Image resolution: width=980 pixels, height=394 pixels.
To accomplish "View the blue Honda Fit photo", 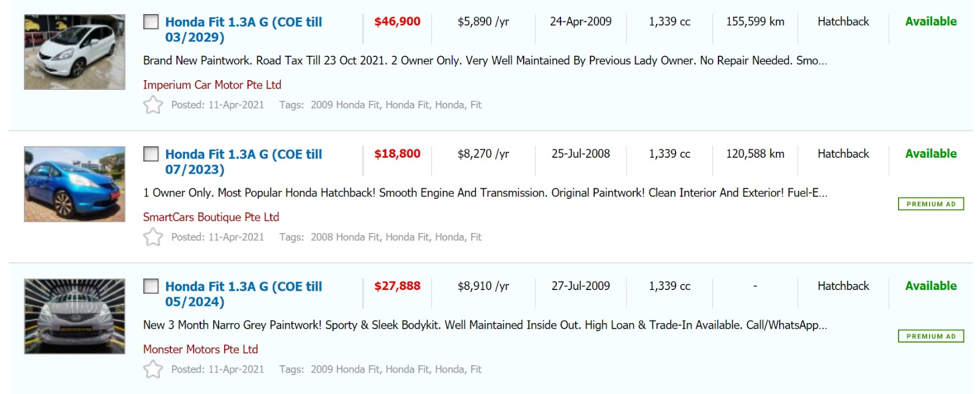I will (75, 184).
